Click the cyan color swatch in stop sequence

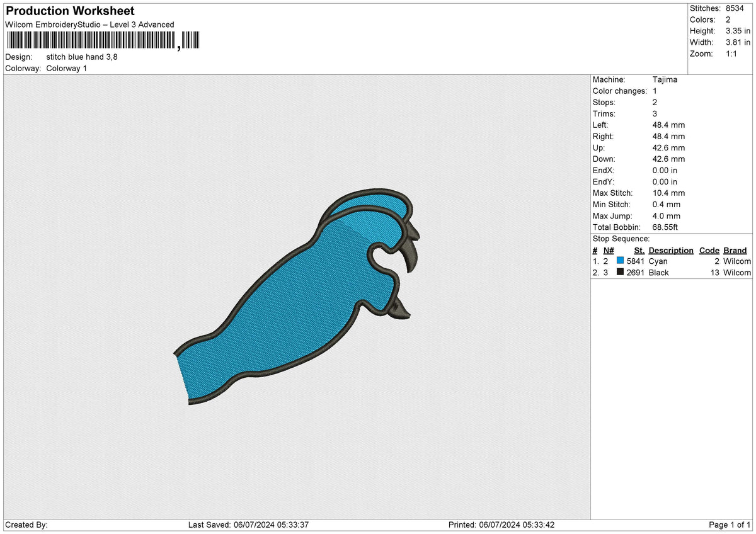[x=620, y=261]
